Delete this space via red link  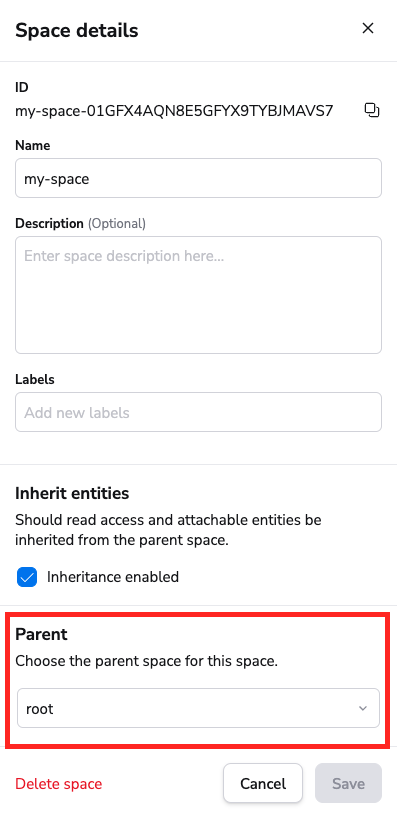click(x=59, y=783)
